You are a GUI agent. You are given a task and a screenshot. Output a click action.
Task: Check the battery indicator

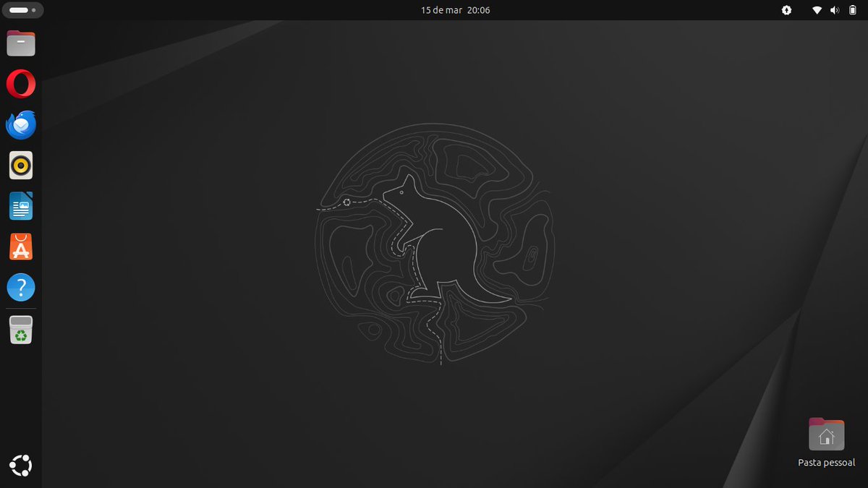pos(854,9)
